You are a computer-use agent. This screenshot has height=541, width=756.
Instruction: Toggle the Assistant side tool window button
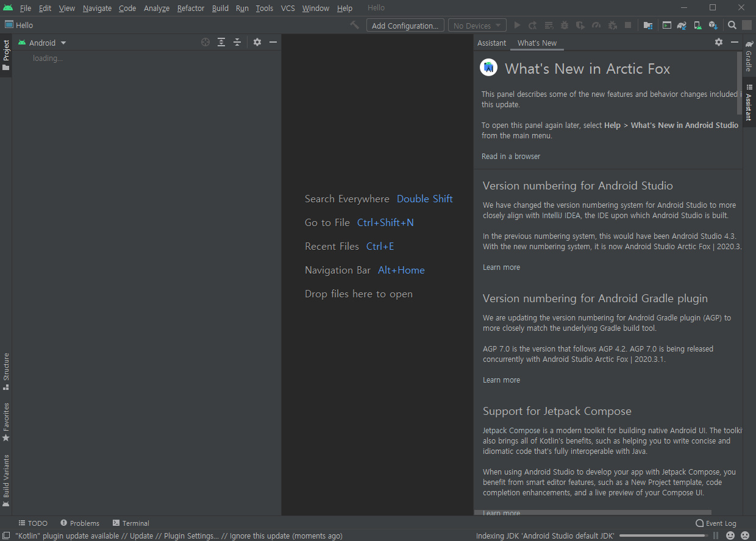749,102
